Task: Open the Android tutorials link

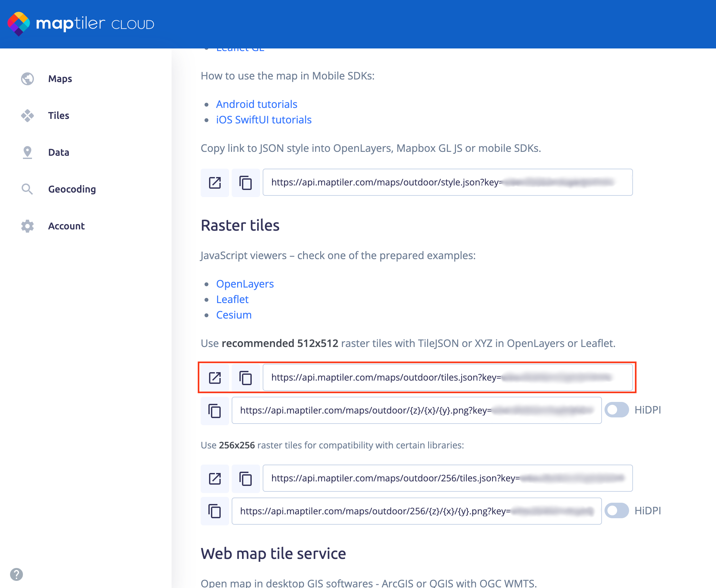Action: pyautogui.click(x=257, y=104)
